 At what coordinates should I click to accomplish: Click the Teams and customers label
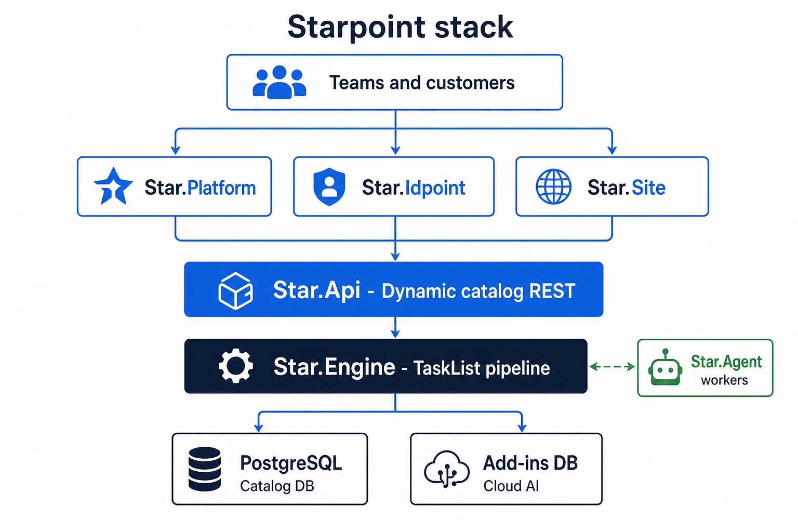(422, 83)
